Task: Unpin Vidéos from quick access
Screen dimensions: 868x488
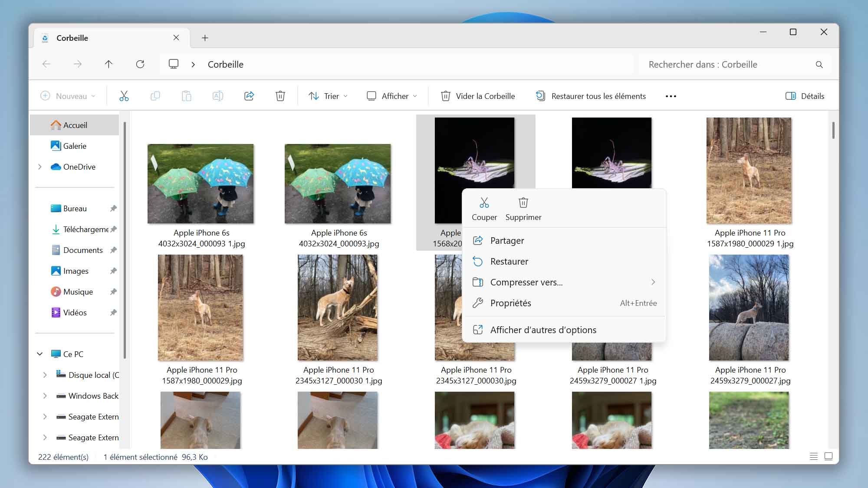Action: click(113, 313)
